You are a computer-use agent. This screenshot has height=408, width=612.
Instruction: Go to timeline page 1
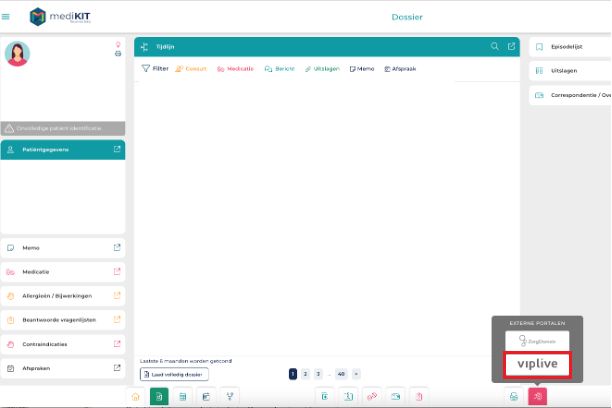click(x=293, y=374)
